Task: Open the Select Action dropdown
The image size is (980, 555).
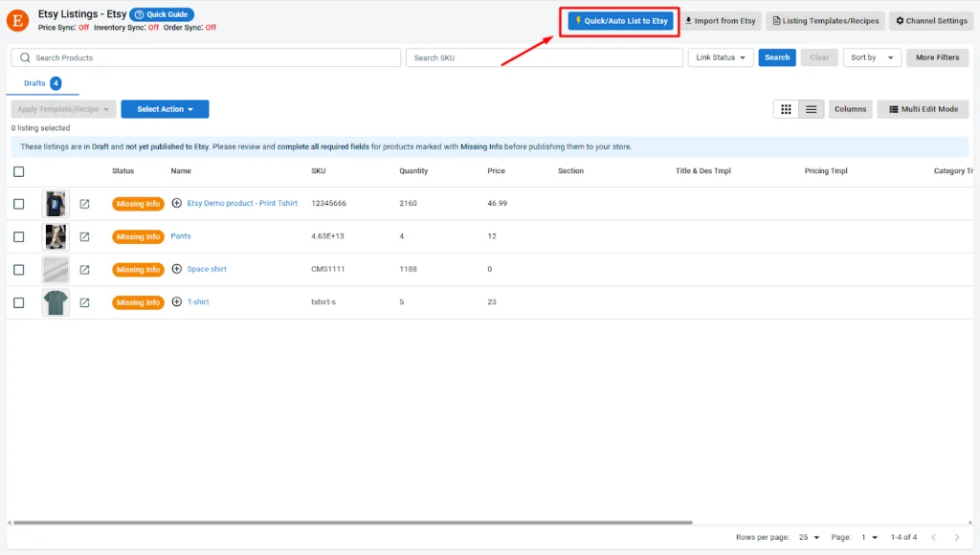Action: 165,109
